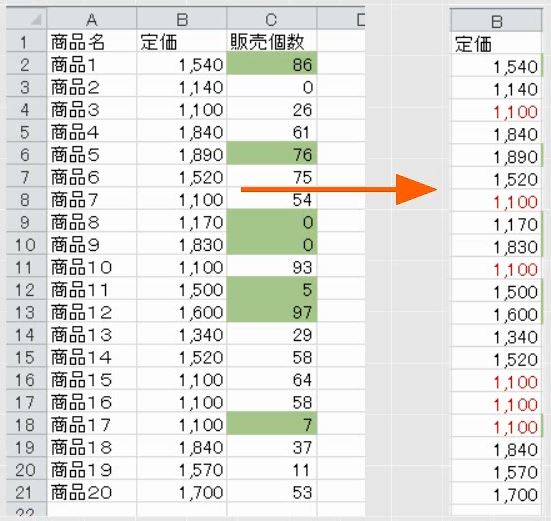The width and height of the screenshot is (551, 521).
Task: Click price 1,570 in right sheet
Action: [x=496, y=471]
